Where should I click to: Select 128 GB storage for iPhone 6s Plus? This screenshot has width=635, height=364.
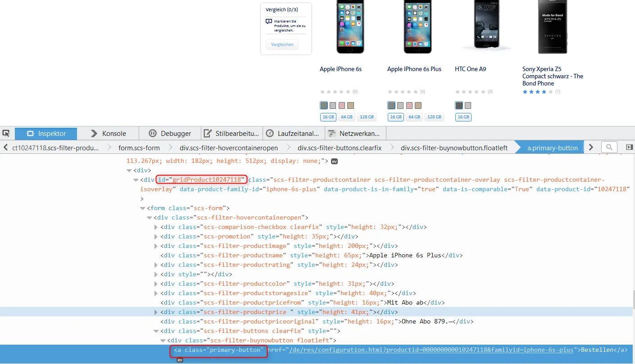[434, 117]
